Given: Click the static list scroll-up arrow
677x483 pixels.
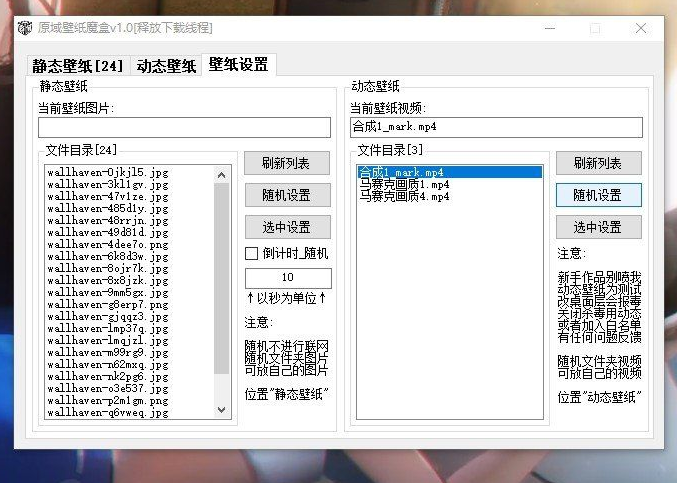Looking at the screenshot, I should click(223, 173).
